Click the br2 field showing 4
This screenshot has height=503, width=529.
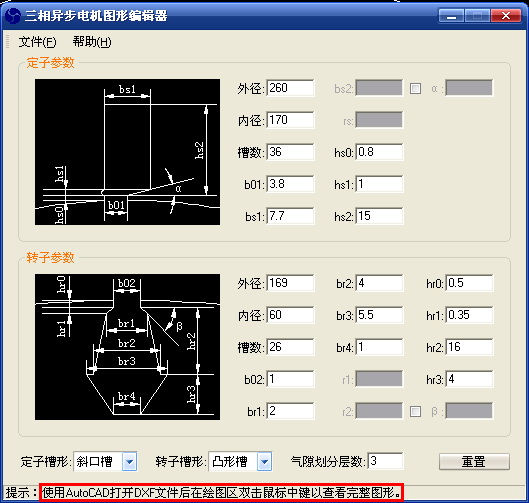point(379,283)
